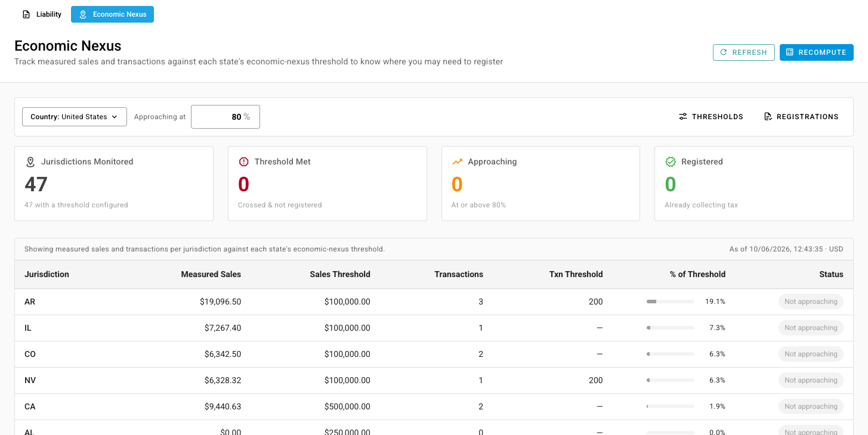
Task: Click the Economic Nexus tab pin icon
Action: tap(83, 14)
